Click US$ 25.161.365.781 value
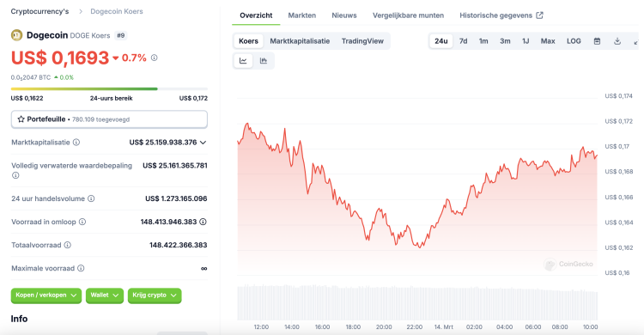 pyautogui.click(x=175, y=166)
